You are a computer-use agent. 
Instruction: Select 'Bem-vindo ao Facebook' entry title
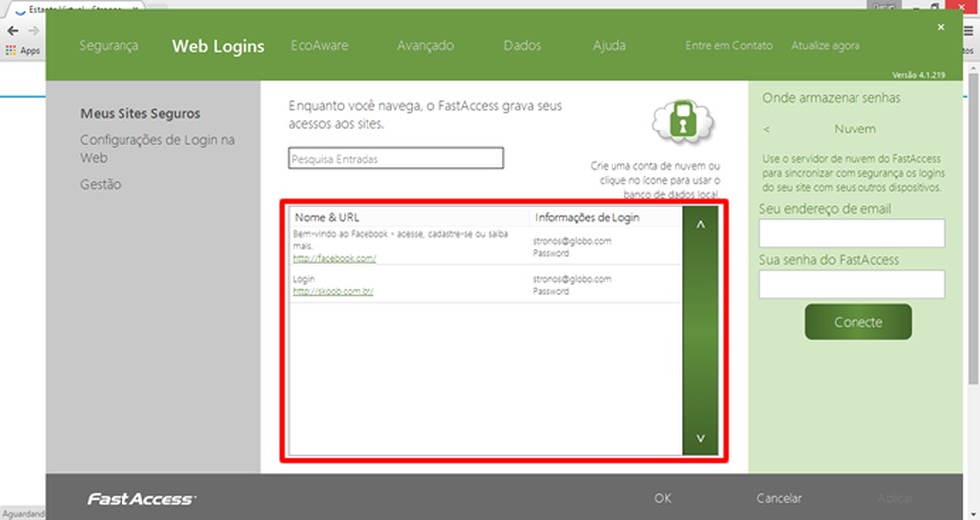(400, 239)
